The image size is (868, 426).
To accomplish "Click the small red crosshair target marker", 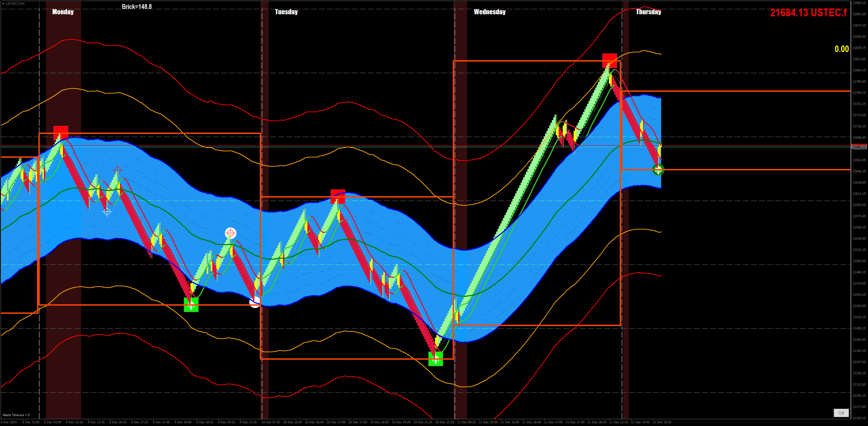I will 117,170.
